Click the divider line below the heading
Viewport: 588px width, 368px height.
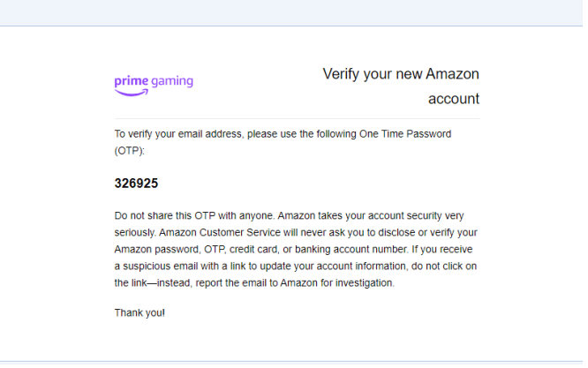pyautogui.click(x=297, y=118)
